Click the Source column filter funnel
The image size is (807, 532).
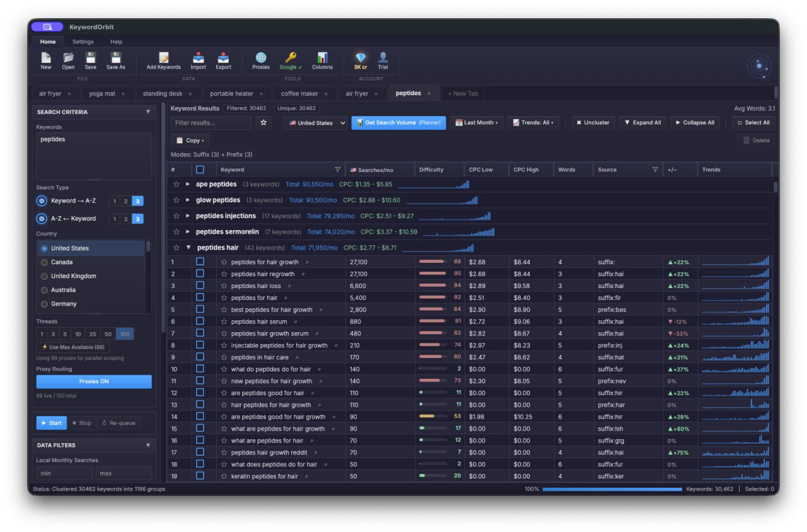[655, 170]
